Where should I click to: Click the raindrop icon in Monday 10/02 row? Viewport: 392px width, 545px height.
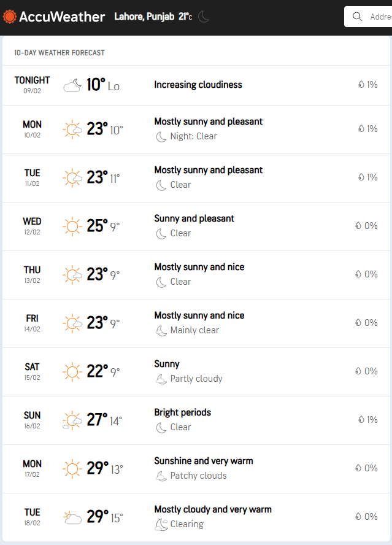(x=361, y=129)
